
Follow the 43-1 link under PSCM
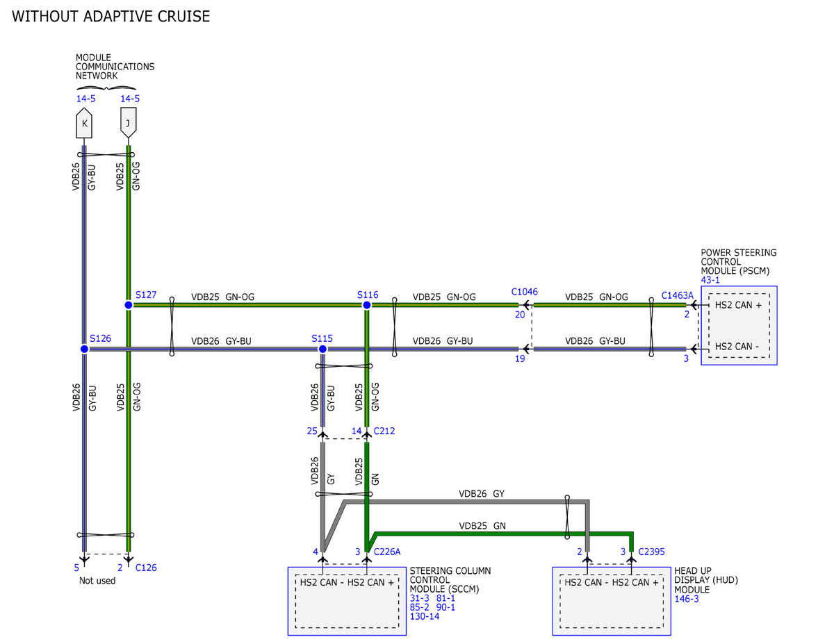click(710, 280)
